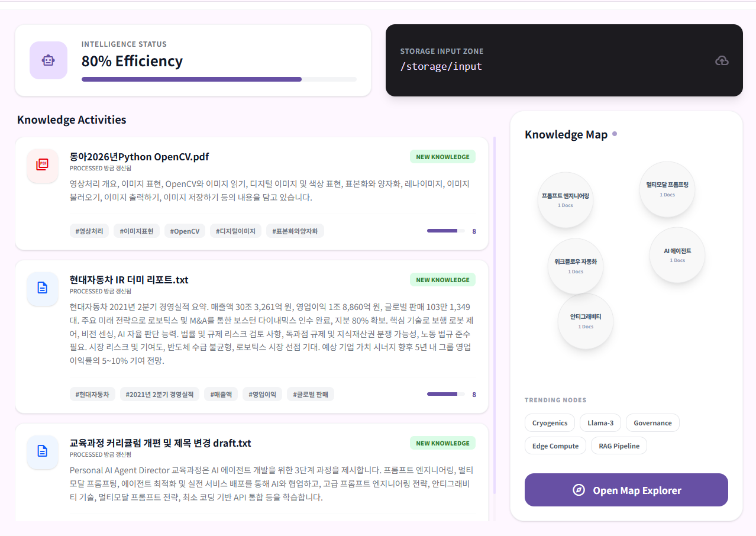Image resolution: width=756 pixels, height=536 pixels.
Task: Click the 교육과정 커리큘럼 draft document icon
Action: tap(43, 451)
